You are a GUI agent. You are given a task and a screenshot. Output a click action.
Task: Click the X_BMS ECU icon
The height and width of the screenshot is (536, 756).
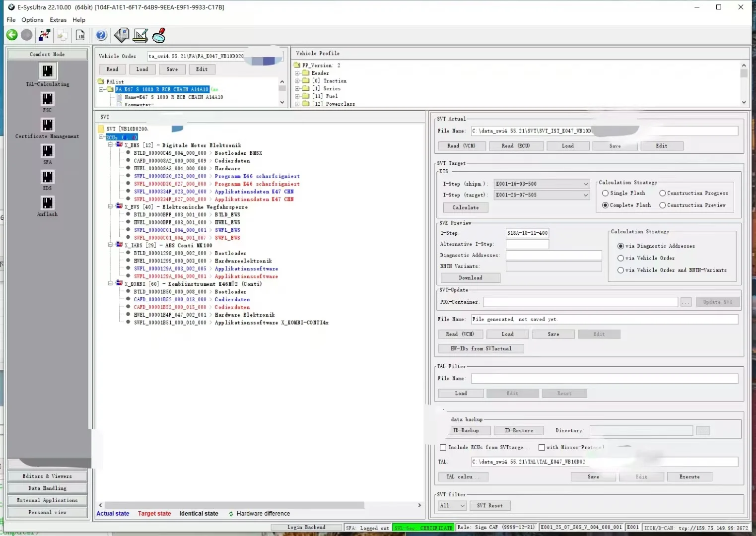[119, 145]
